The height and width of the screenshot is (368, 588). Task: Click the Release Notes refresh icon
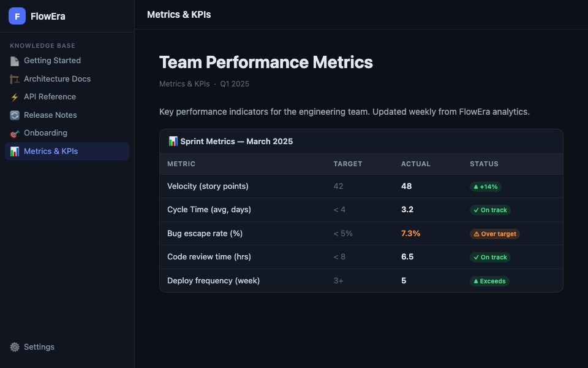(x=15, y=115)
